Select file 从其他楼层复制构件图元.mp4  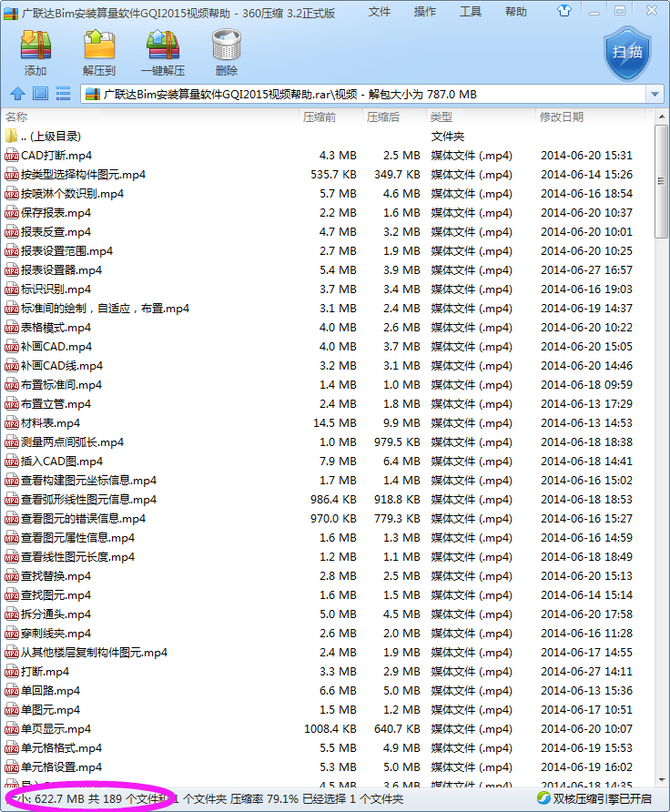click(94, 653)
